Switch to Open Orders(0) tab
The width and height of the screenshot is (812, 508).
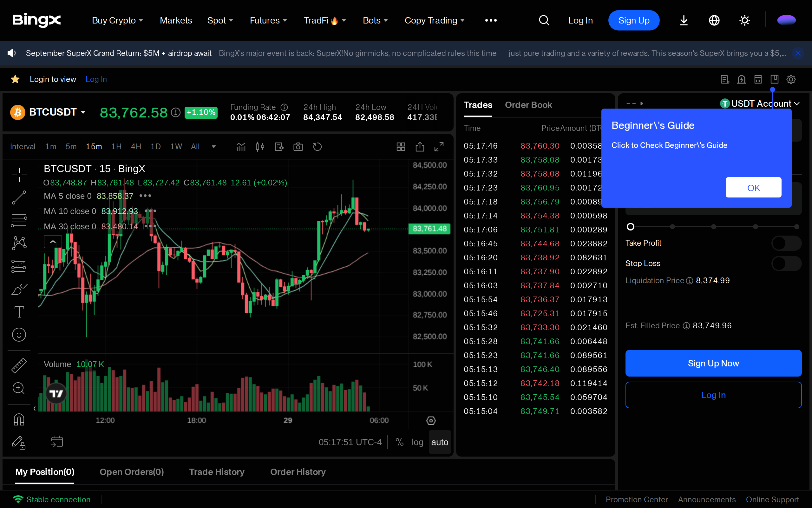pos(132,472)
